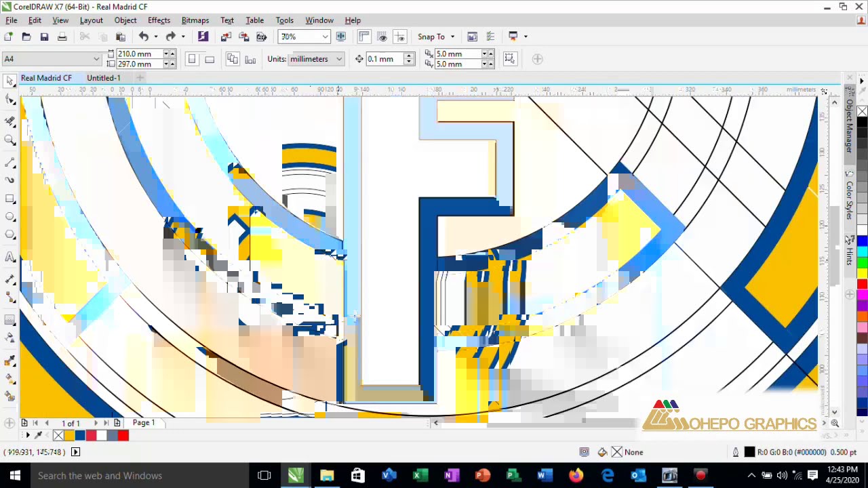This screenshot has width=868, height=488.
Task: Select the Artistic Media tool
Action: 10,180
